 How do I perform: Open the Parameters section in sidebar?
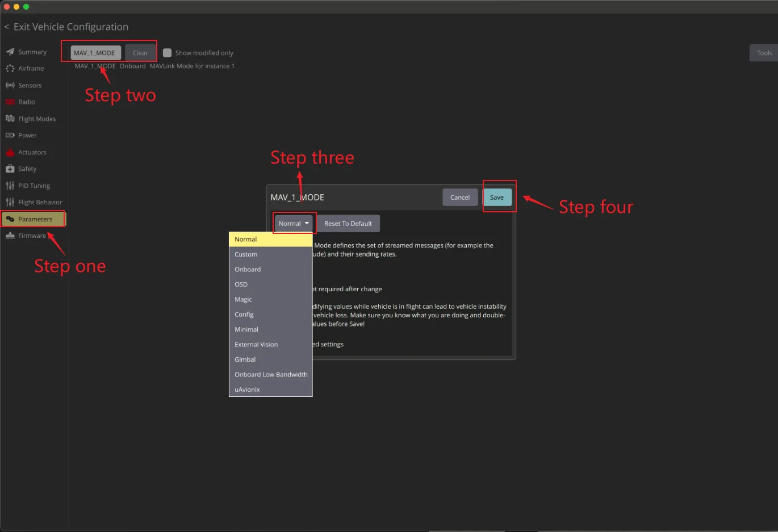tap(34, 219)
